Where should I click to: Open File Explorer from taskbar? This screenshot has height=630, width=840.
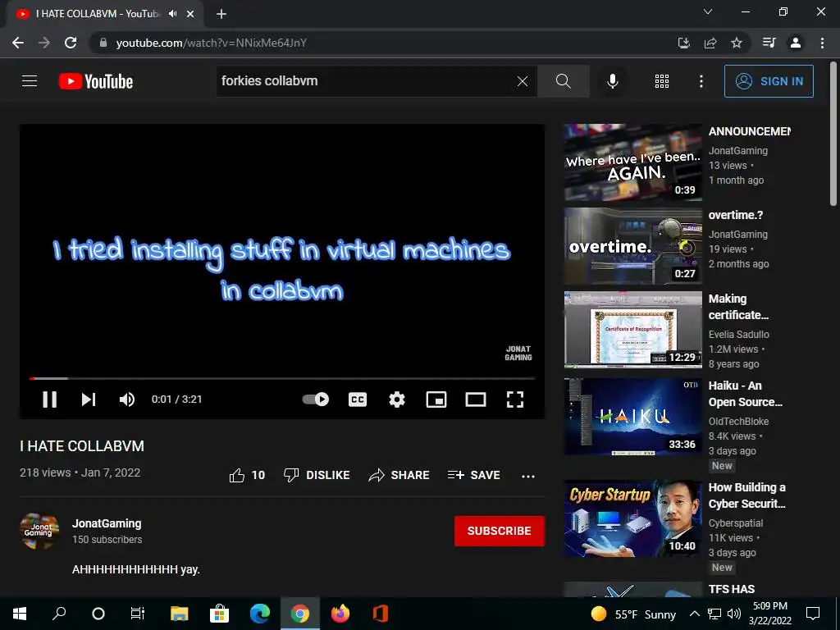pos(180,614)
